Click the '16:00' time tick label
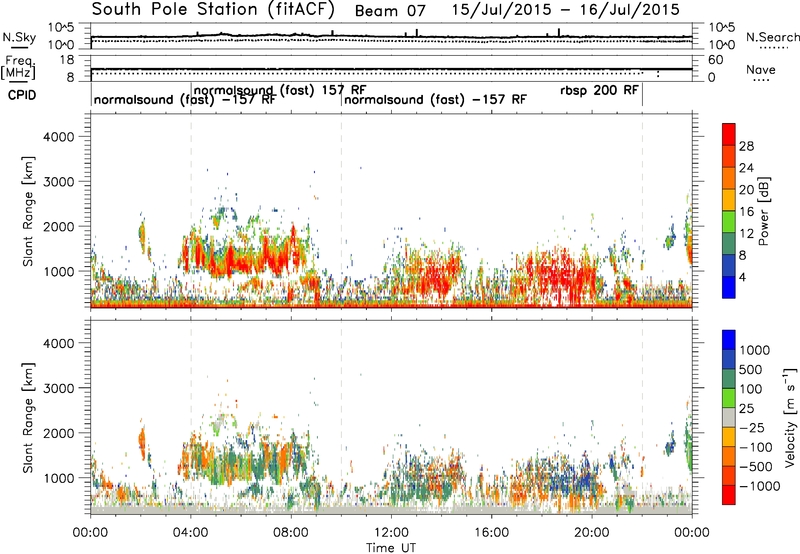This screenshot has width=800, height=554. pyautogui.click(x=491, y=533)
